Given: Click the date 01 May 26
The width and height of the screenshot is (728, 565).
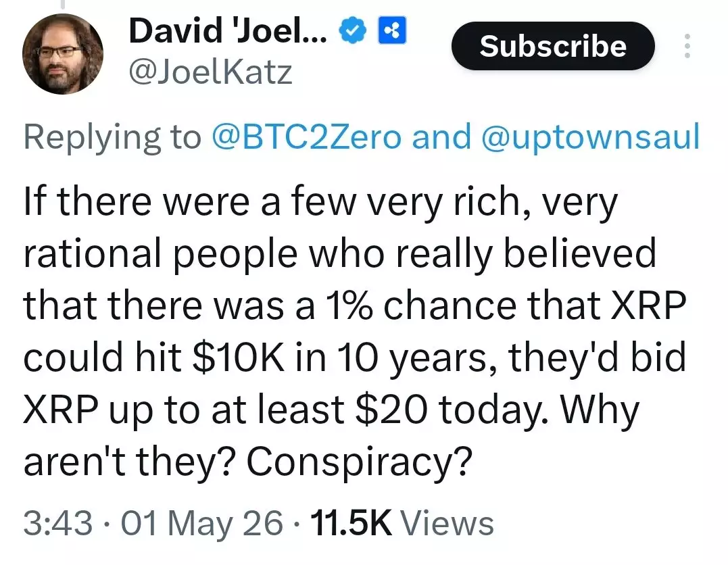Looking at the screenshot, I should [x=202, y=524].
